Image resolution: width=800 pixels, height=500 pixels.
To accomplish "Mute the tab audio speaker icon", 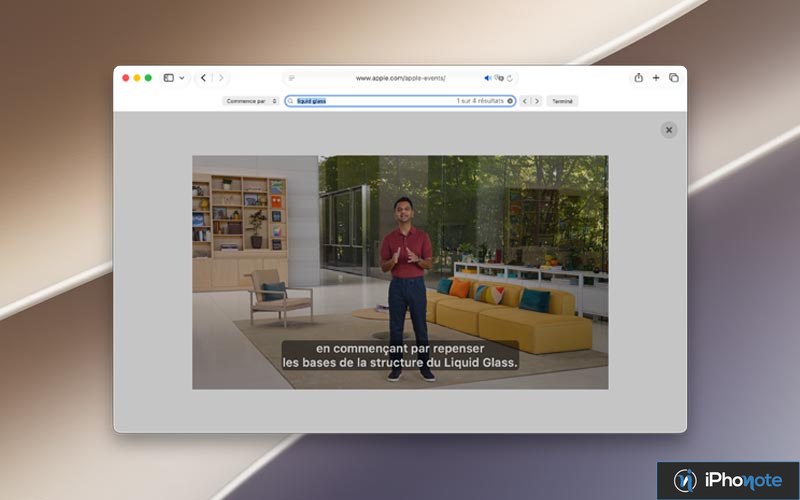I will tap(487, 78).
